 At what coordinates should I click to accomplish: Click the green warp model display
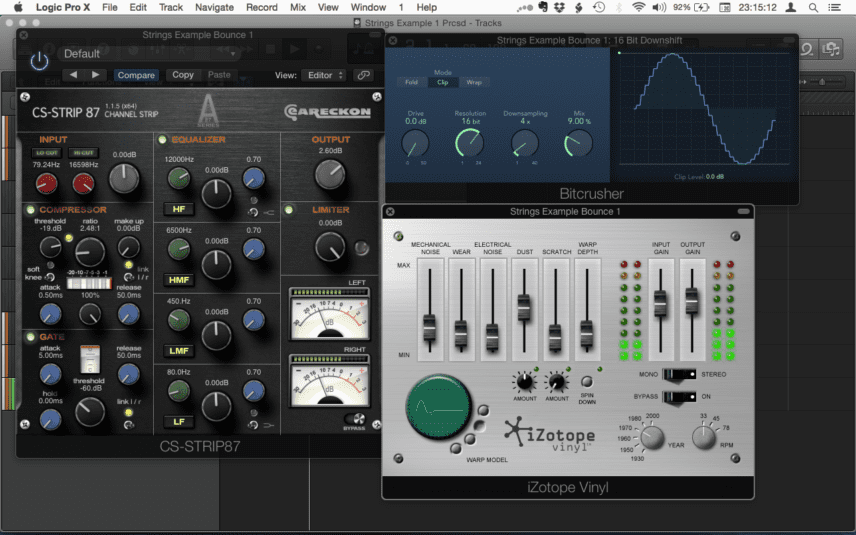pos(438,407)
